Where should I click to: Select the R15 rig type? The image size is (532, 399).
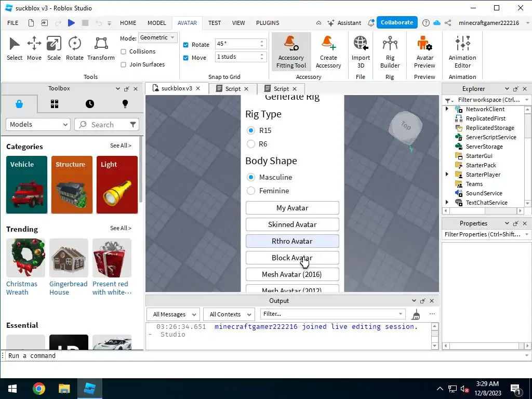coord(251,130)
